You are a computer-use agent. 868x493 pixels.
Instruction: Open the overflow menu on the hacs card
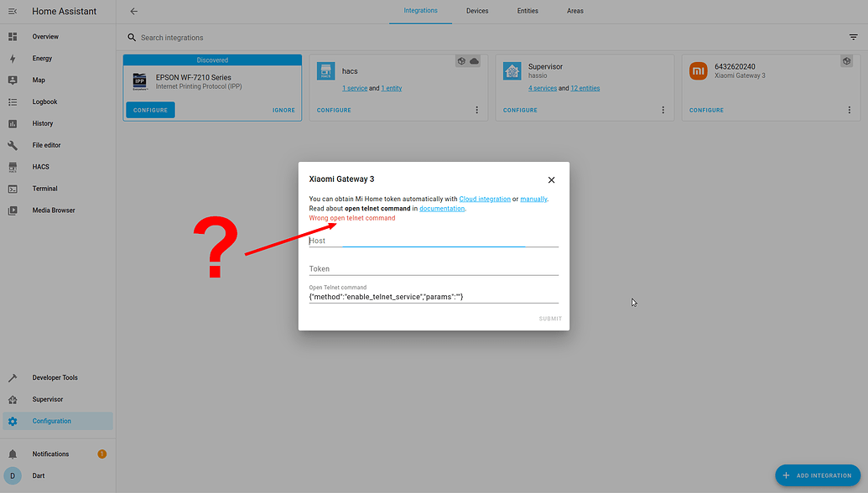476,109
